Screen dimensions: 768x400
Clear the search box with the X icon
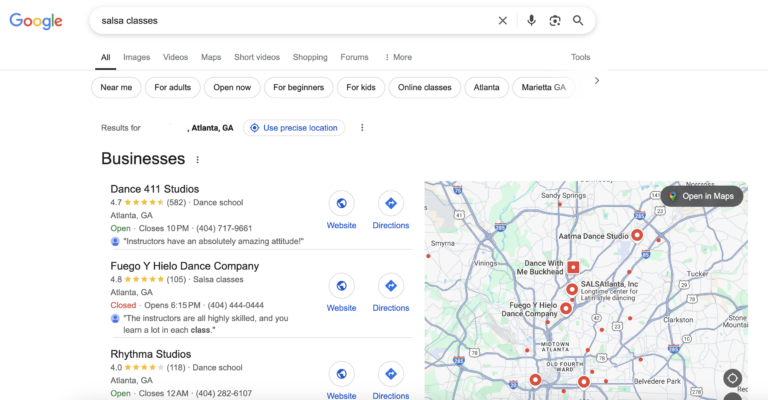tap(503, 21)
